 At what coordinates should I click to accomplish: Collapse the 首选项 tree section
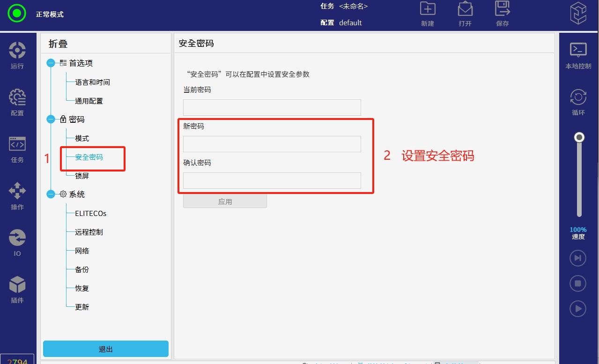[x=51, y=63]
